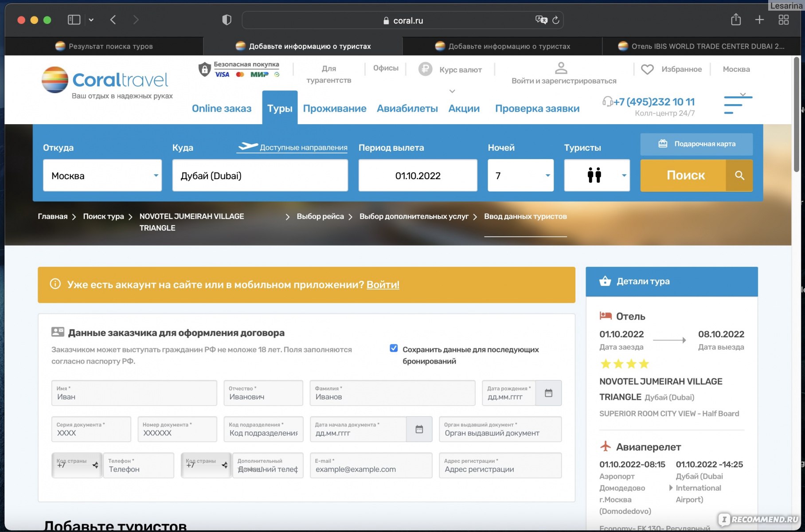Click 'Куда' Дубай destination field

coord(260,176)
